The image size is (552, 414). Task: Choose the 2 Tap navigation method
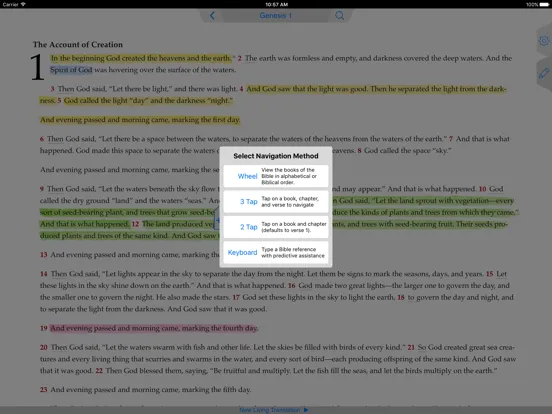276,227
